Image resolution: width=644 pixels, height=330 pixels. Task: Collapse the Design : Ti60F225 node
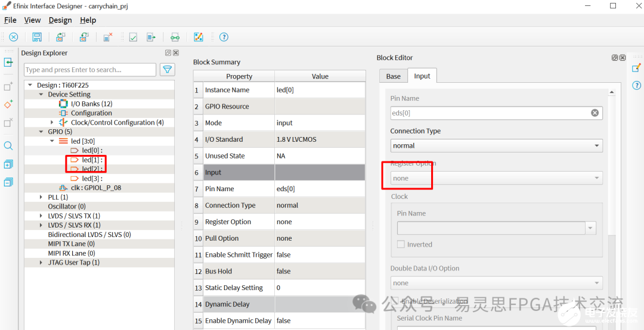(x=30, y=85)
